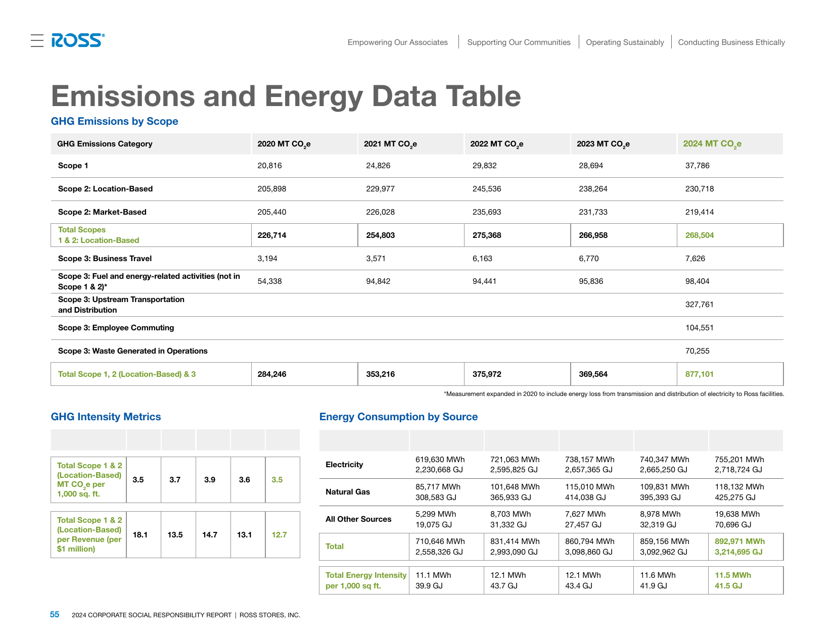Select the Emissions and Energy Data Table title
The width and height of the screenshot is (834, 644).
point(286,96)
